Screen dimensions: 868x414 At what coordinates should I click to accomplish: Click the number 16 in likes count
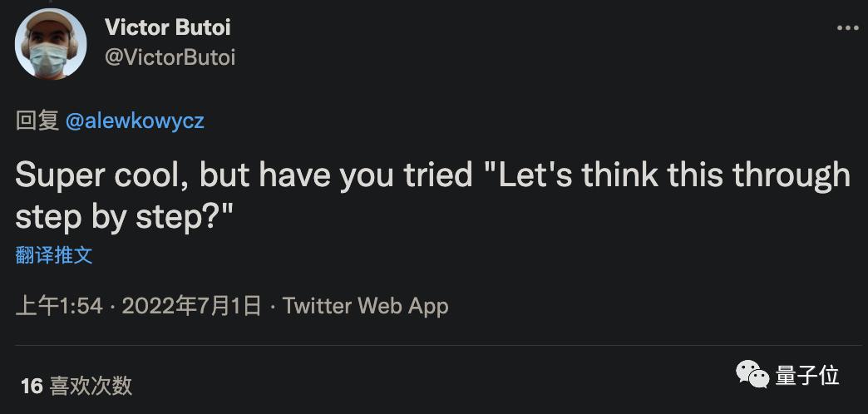pyautogui.click(x=32, y=386)
